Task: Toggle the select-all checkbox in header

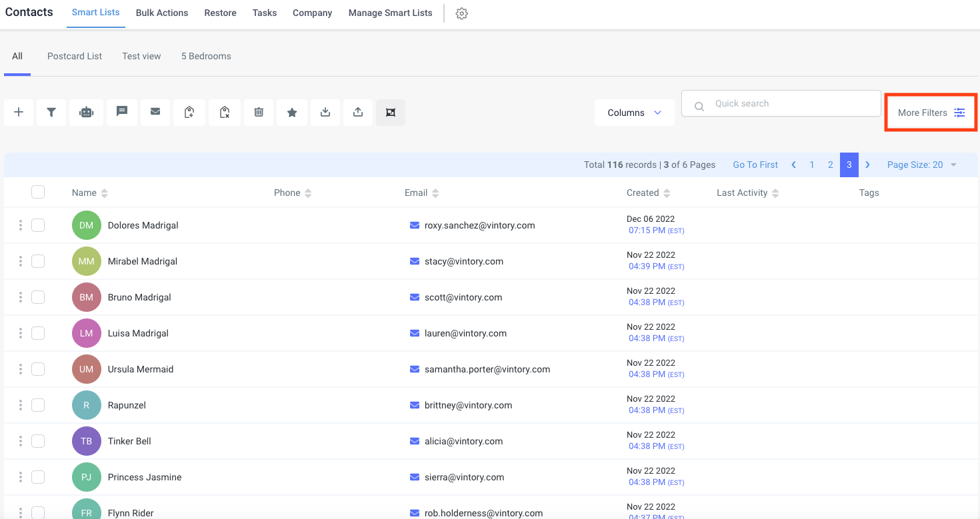Action: tap(38, 192)
